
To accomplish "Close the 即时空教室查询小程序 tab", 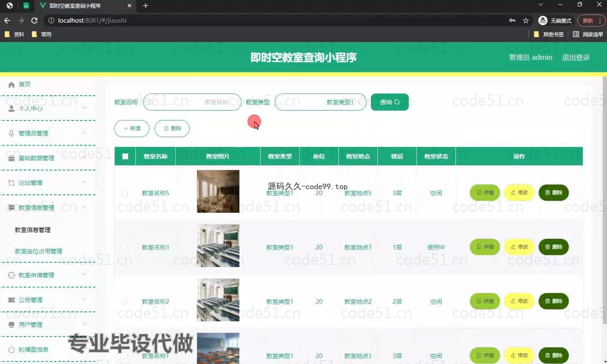I will 129,5.
